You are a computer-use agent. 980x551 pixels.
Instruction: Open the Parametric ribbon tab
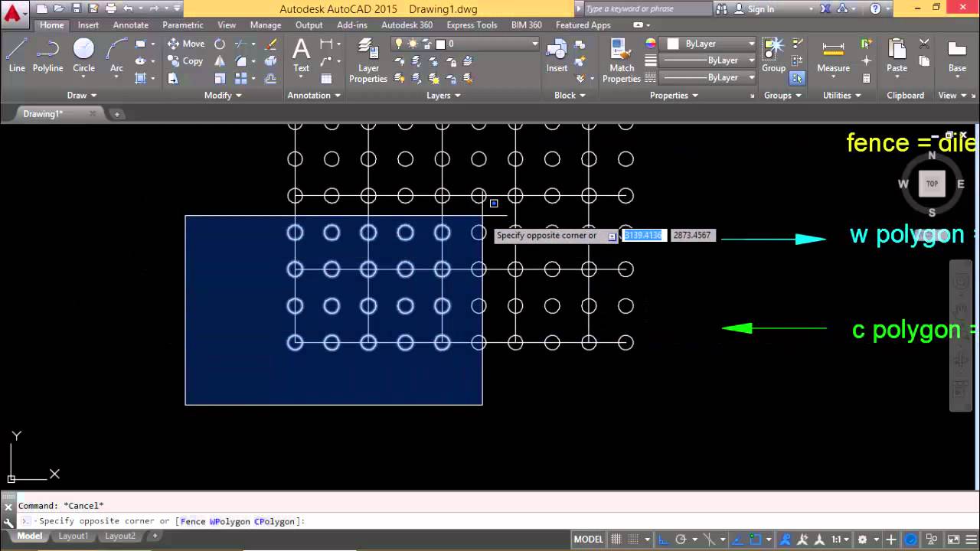click(183, 25)
